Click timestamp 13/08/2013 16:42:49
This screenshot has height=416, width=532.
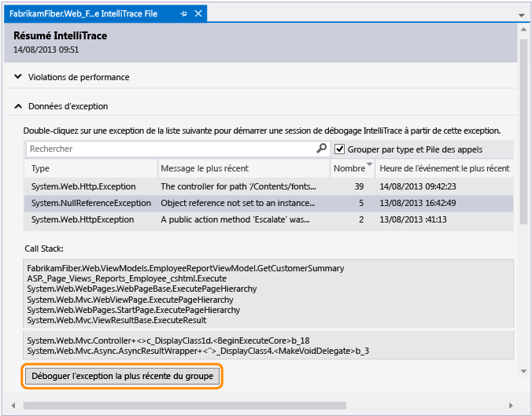coord(418,203)
